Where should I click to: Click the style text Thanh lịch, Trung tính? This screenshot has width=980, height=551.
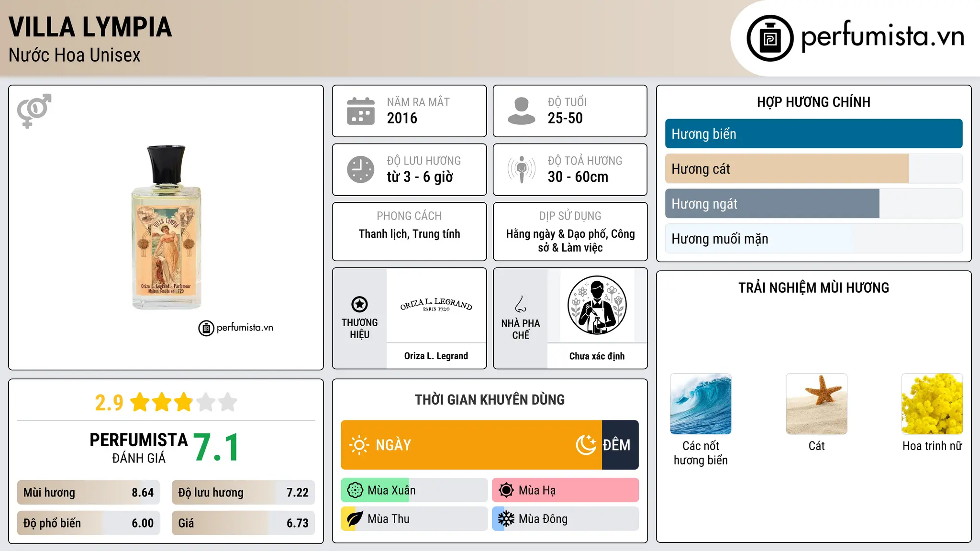click(x=410, y=234)
